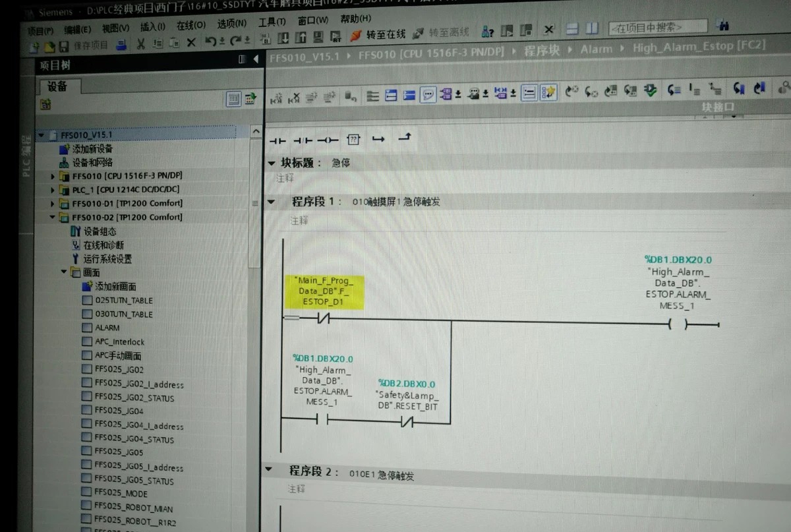Select the 在线和诊断 tree item
The height and width of the screenshot is (532, 791).
[x=97, y=245]
